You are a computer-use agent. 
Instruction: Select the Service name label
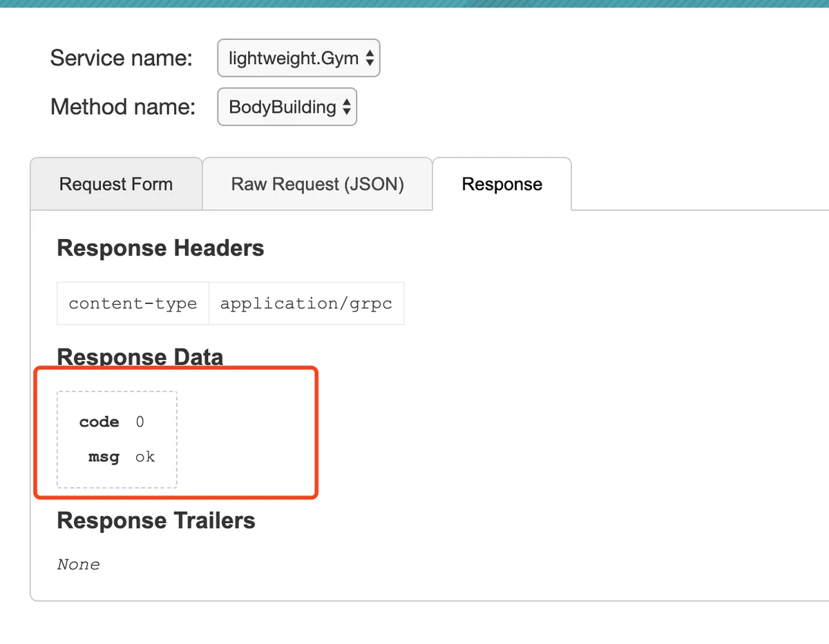tap(121, 58)
